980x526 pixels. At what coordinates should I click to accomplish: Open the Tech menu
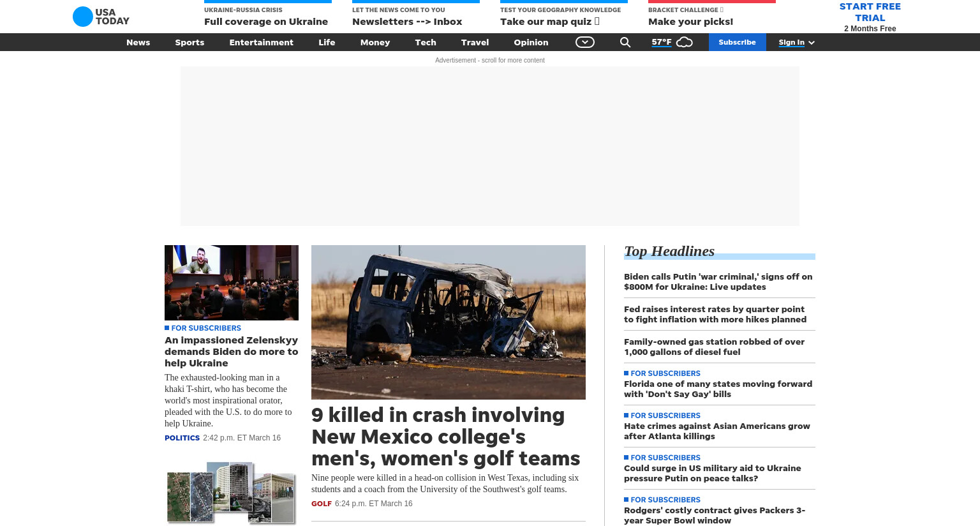pyautogui.click(x=426, y=42)
